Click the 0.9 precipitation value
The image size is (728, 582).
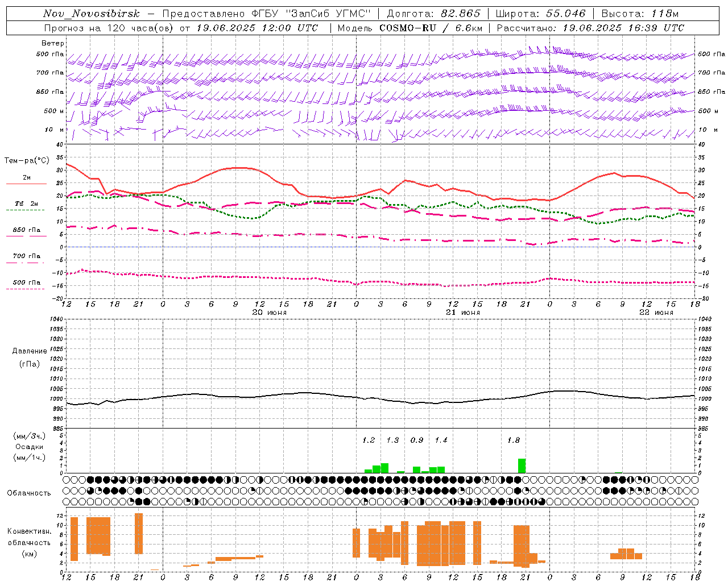click(417, 440)
